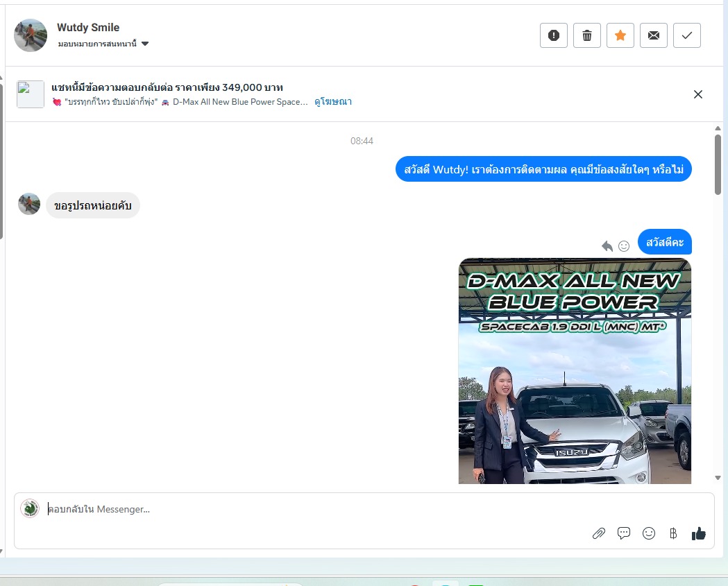Mark conversation unread with envelope icon
Image resolution: width=728 pixels, height=586 pixels.
654,35
